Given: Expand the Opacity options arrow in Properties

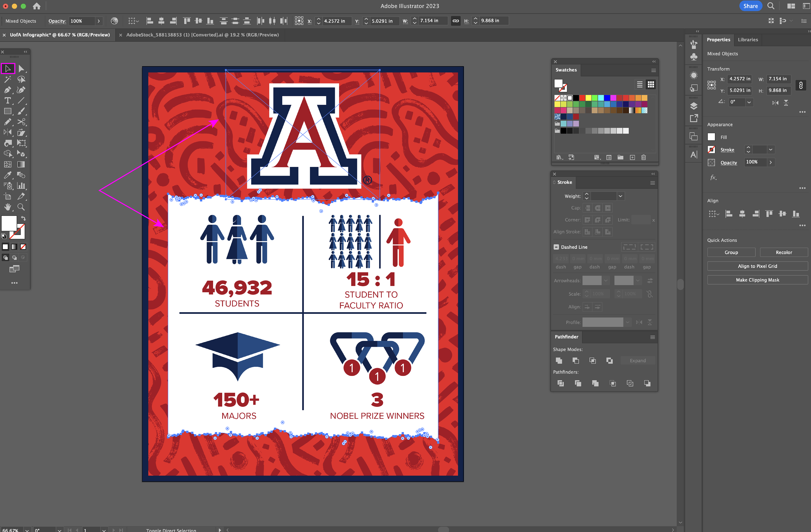Looking at the screenshot, I should [x=771, y=162].
